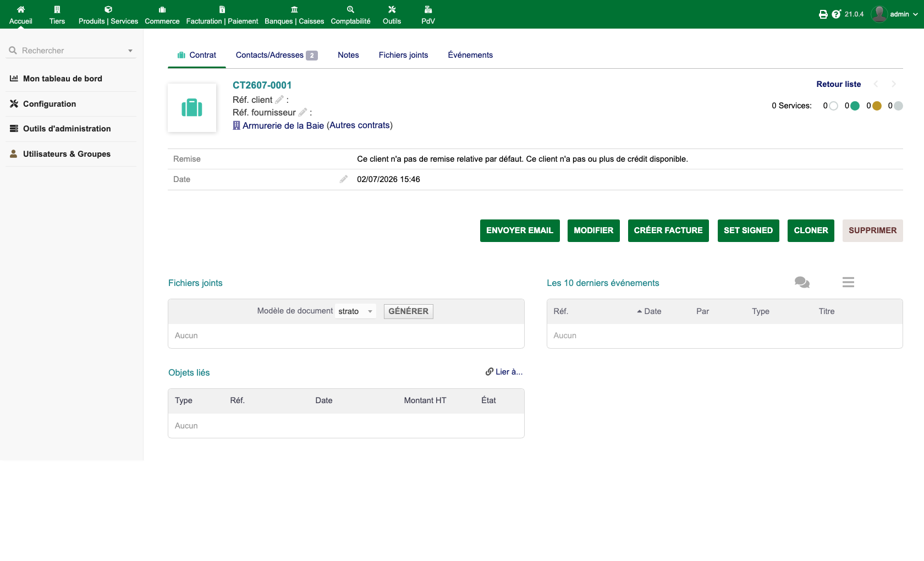Screen dimensions: 924x561
Task: Click the CLONER button
Action: [x=811, y=230]
